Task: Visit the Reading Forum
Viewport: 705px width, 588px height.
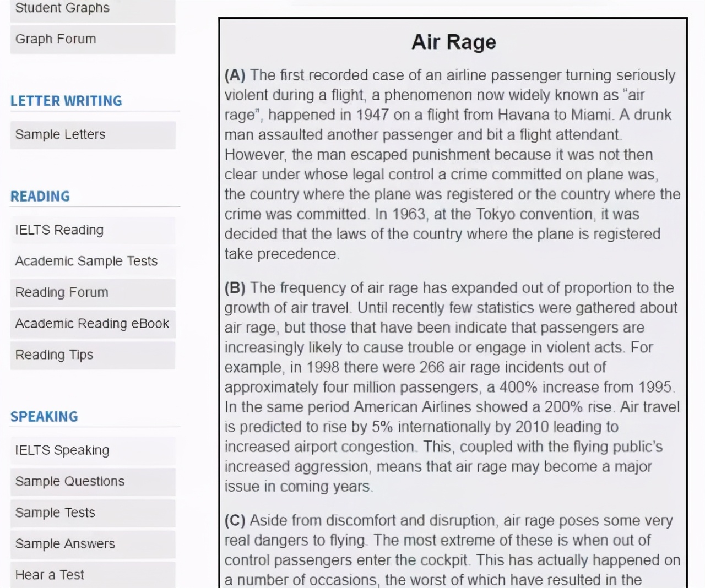Action: point(93,292)
